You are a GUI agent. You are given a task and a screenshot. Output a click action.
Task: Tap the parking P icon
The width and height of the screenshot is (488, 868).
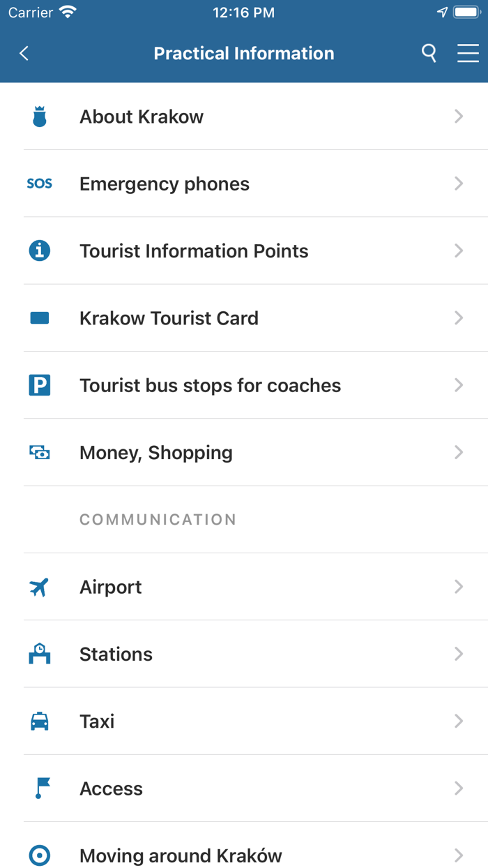click(x=40, y=385)
